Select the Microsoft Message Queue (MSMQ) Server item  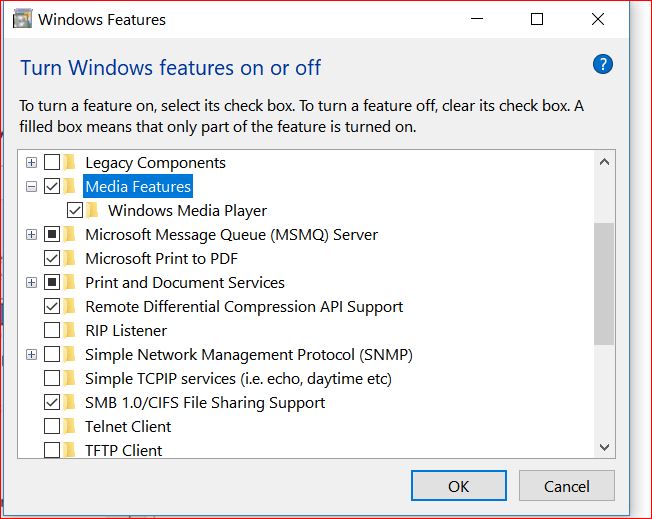(x=231, y=235)
